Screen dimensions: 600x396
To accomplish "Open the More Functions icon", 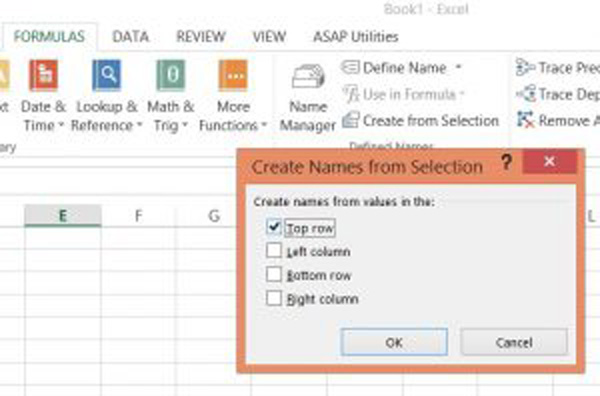I will (233, 75).
